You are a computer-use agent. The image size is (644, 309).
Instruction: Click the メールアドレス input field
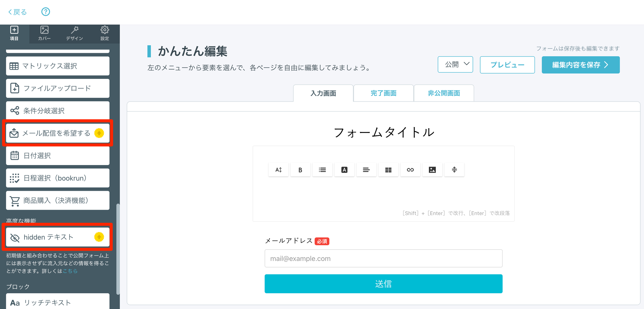[x=383, y=258]
